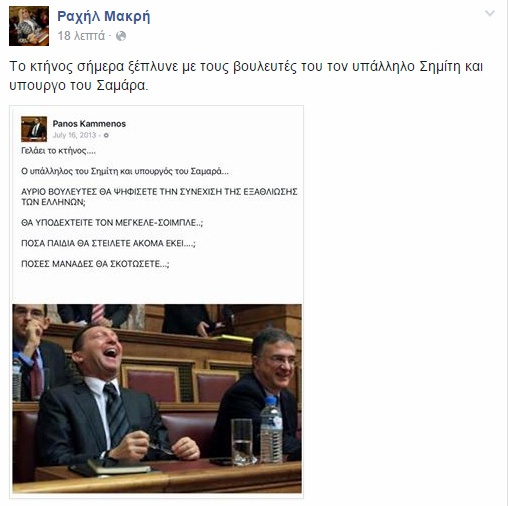Click the July 16, 2013 date

(x=74, y=135)
